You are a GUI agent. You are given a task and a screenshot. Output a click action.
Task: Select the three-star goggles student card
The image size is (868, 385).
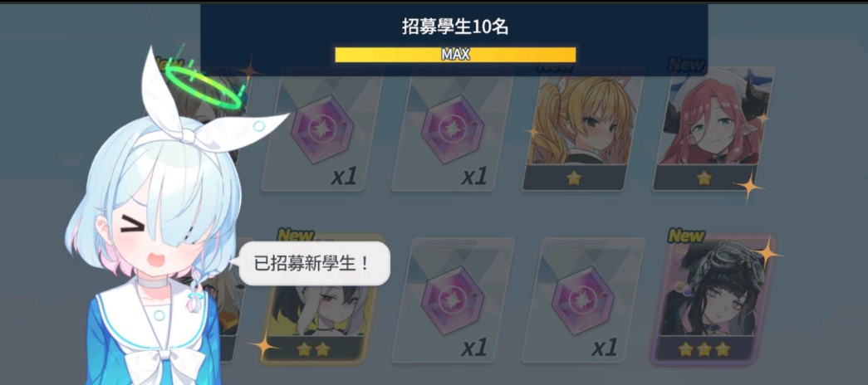[713, 300]
